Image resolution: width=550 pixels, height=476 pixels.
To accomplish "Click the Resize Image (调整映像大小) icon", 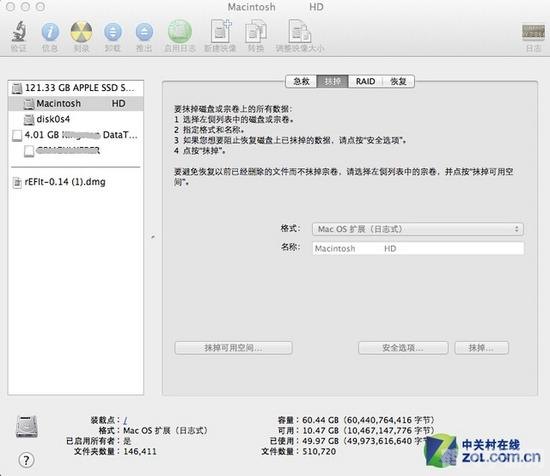I will point(300,31).
